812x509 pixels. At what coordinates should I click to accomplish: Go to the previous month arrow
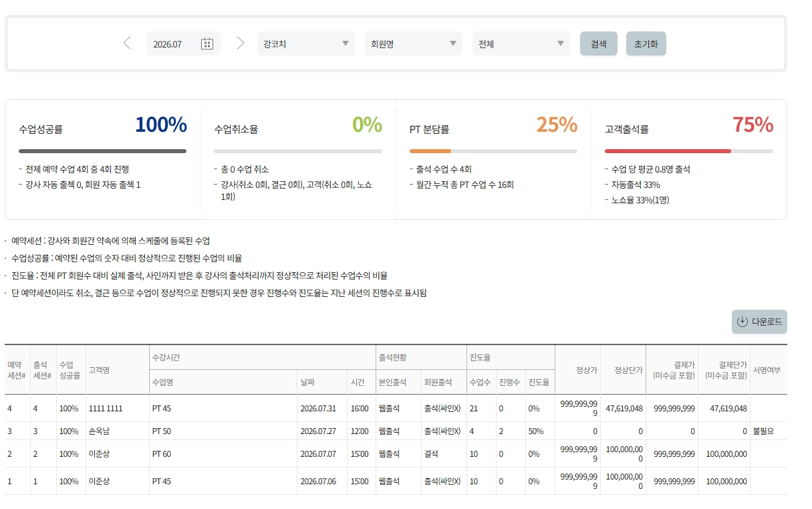pyautogui.click(x=127, y=43)
